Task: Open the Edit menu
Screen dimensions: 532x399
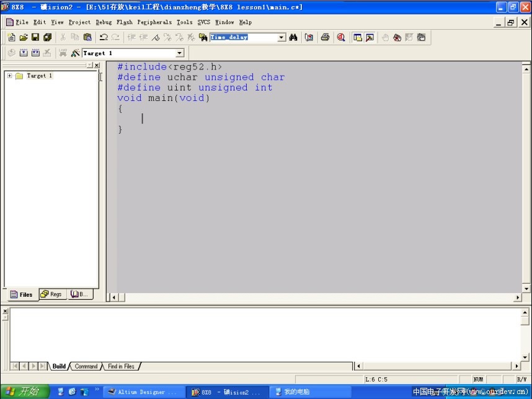Action: coord(39,22)
